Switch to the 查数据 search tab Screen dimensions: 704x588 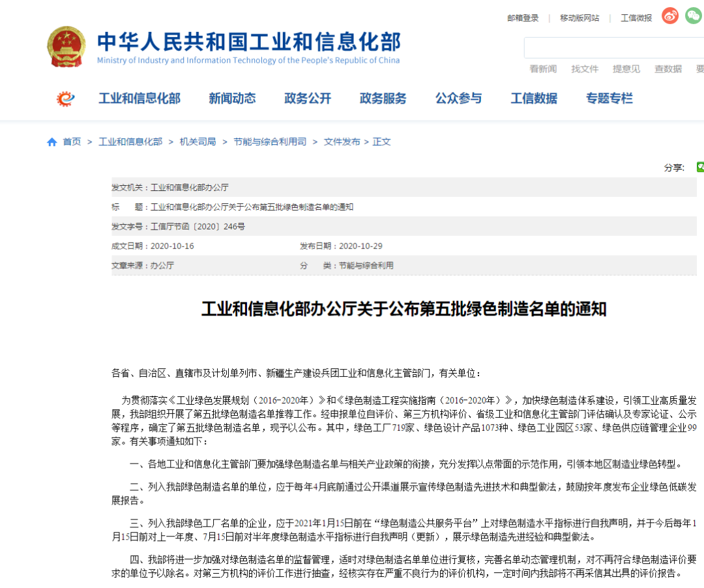(x=667, y=69)
